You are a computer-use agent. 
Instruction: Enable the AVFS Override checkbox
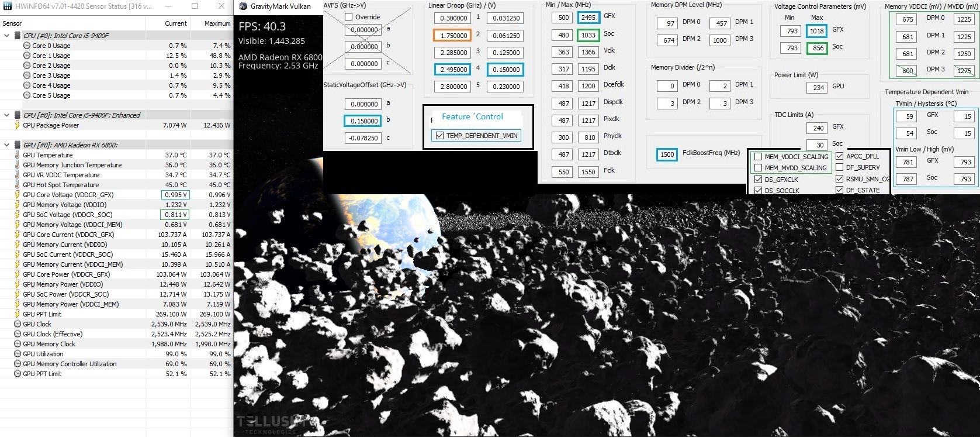click(348, 17)
